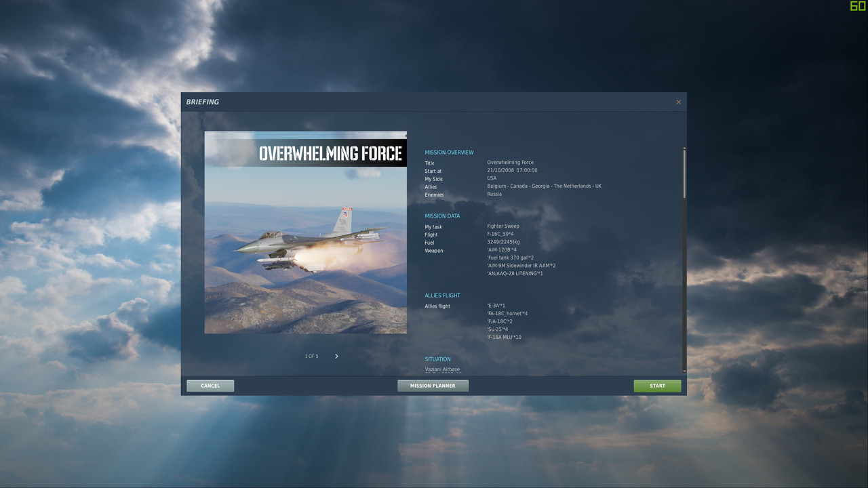Click the 'Enemies' field label
868x488 pixels.
tap(434, 195)
